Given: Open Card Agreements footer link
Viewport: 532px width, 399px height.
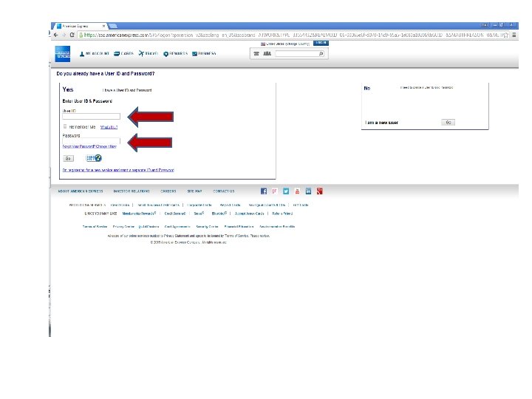Looking at the screenshot, I should [177, 227].
